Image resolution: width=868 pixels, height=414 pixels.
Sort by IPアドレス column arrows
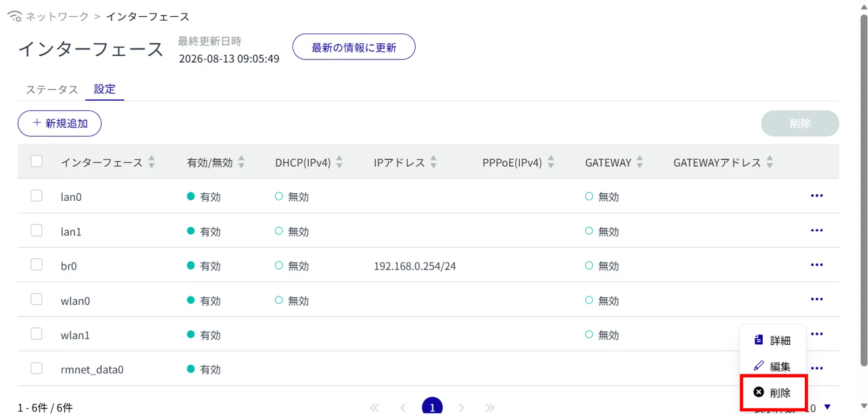click(434, 162)
